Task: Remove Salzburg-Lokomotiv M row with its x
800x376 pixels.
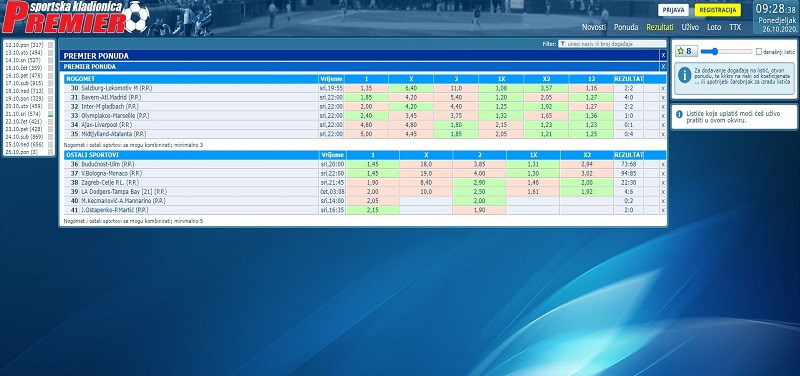Action: (663, 88)
